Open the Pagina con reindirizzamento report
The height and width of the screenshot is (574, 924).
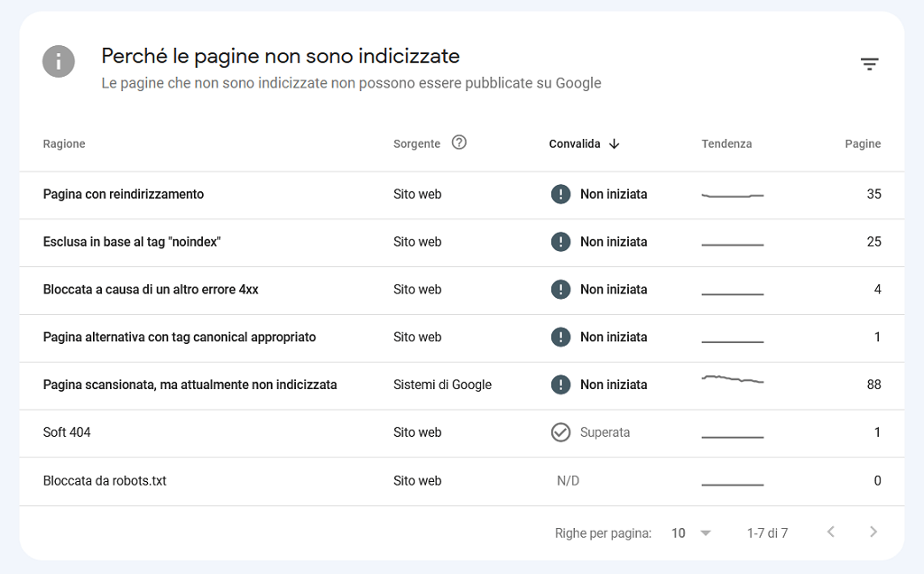(123, 194)
